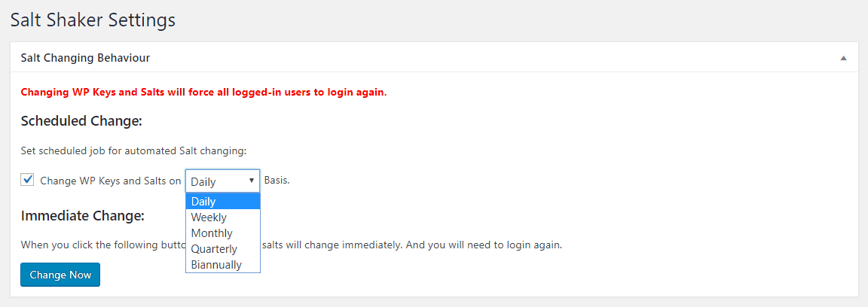Choose Weekly from the frequency list

(222, 217)
